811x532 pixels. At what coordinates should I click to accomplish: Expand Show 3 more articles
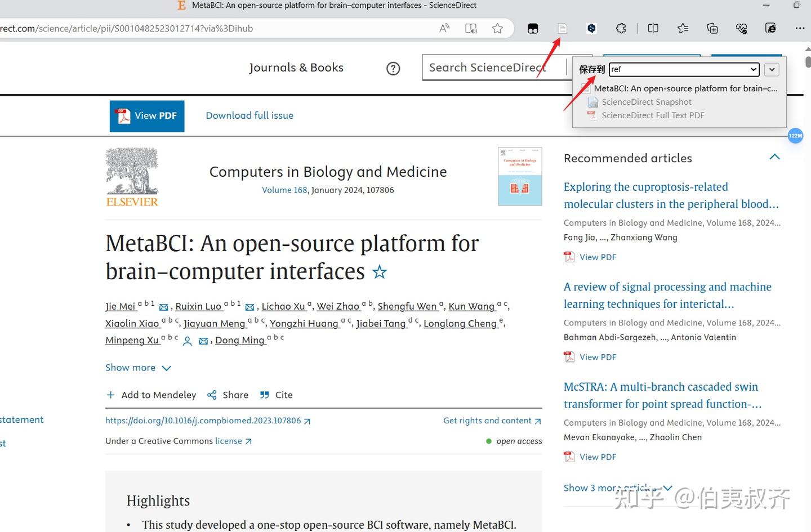pos(618,488)
